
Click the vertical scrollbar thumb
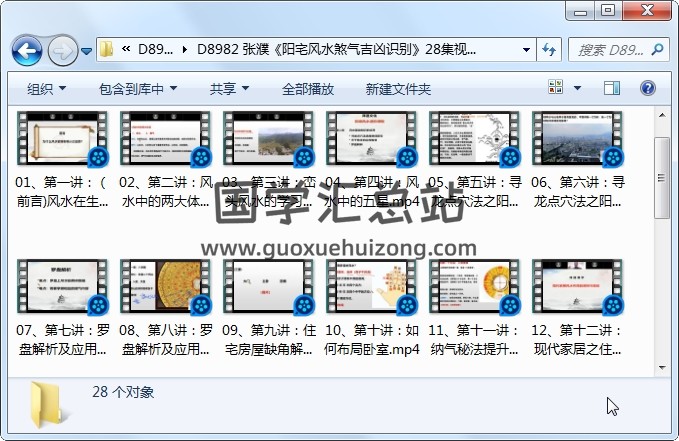[662, 178]
